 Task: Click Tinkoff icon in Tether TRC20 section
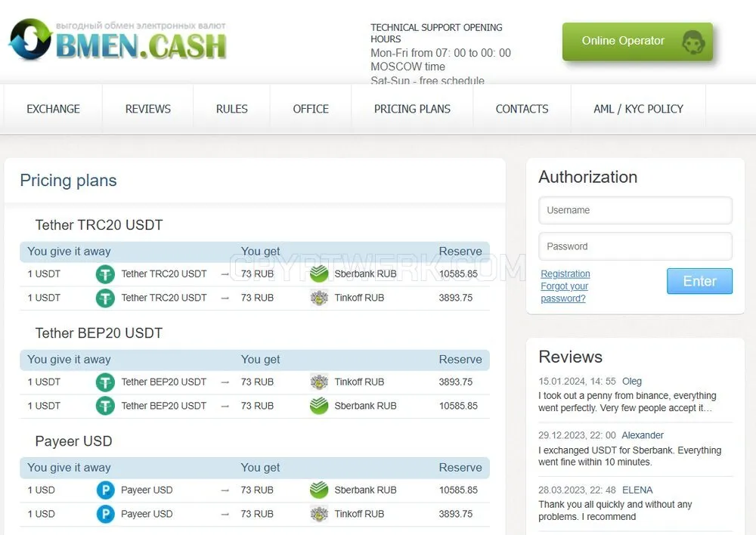coord(319,298)
